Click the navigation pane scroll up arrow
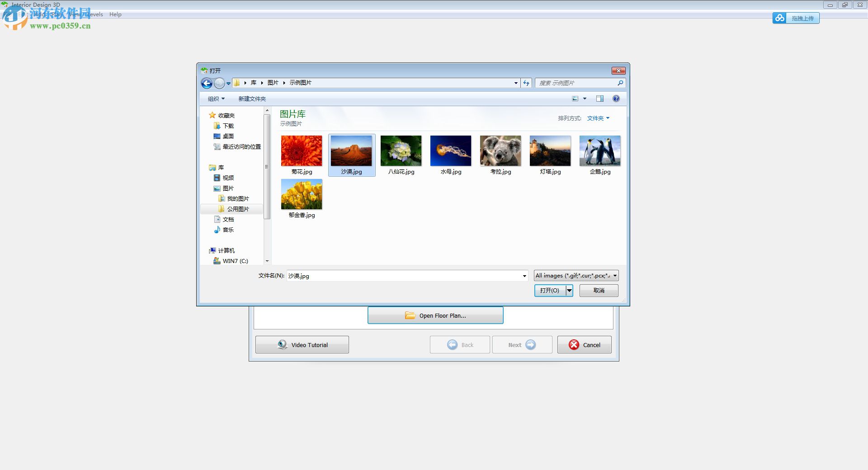Viewport: 868px width, 470px height. (x=267, y=111)
